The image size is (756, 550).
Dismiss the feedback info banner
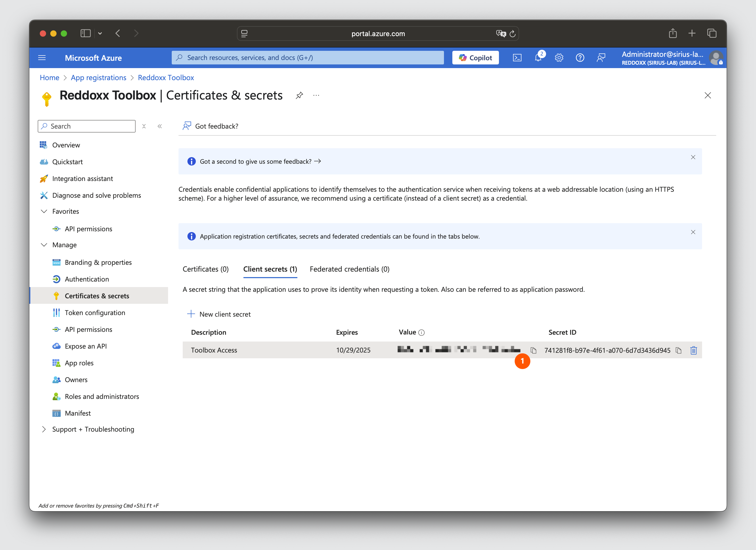click(x=693, y=157)
